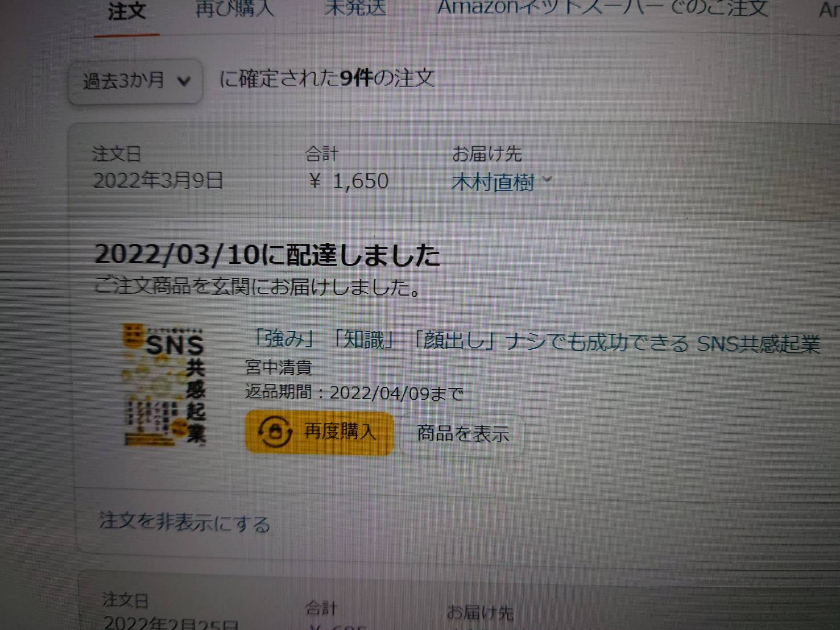Click 注文を非表示にする link
This screenshot has width=840, height=630.
184,522
